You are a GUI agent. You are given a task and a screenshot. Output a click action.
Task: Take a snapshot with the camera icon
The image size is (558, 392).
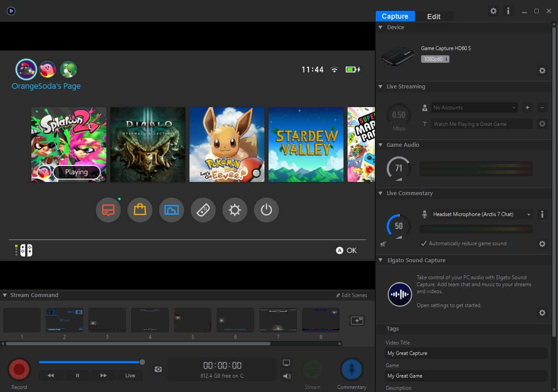pos(158,369)
